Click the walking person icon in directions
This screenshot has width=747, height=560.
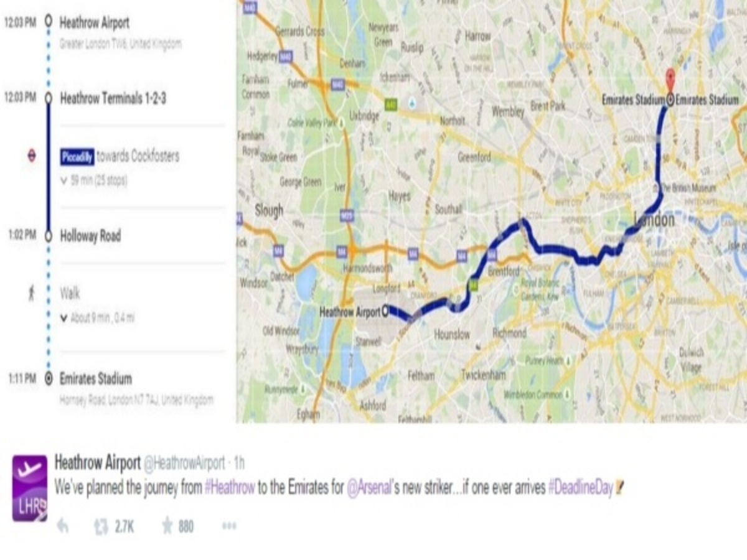(31, 292)
